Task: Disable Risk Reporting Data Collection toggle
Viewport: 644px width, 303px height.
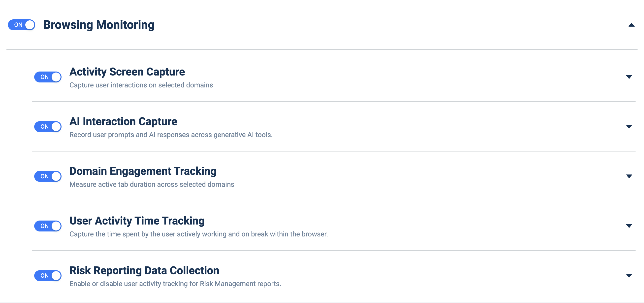Action: coord(48,275)
